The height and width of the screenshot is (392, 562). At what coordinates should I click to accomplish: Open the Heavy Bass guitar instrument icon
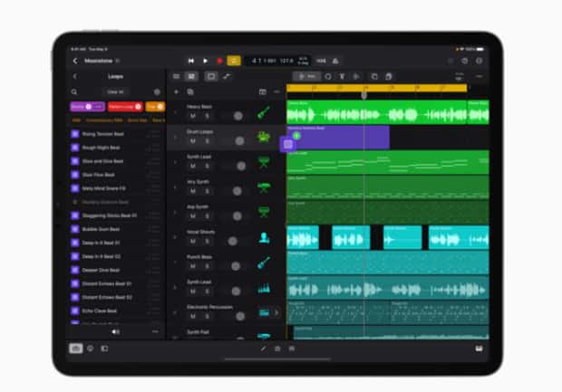[x=264, y=114]
